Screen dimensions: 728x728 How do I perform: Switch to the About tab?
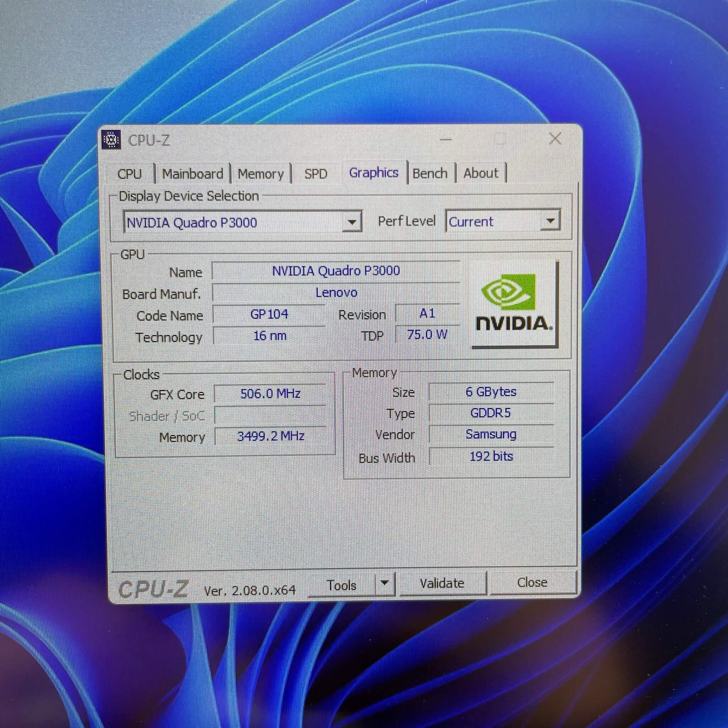[x=481, y=173]
